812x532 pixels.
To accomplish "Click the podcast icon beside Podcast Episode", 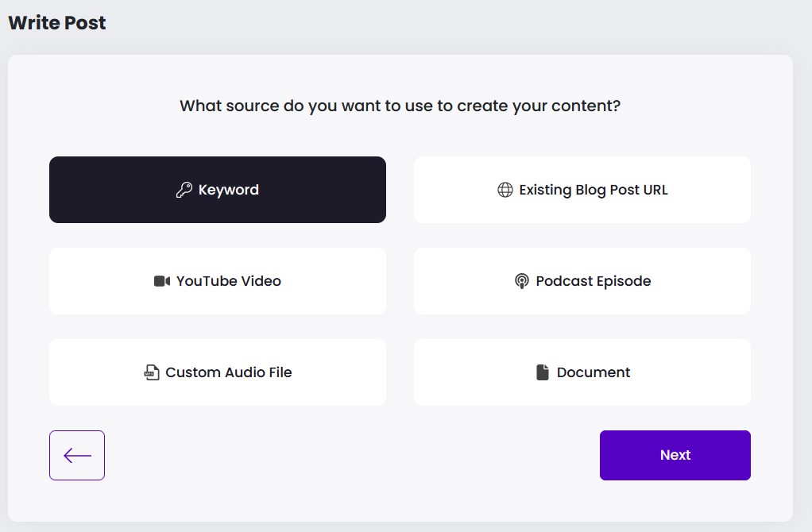I will click(522, 281).
